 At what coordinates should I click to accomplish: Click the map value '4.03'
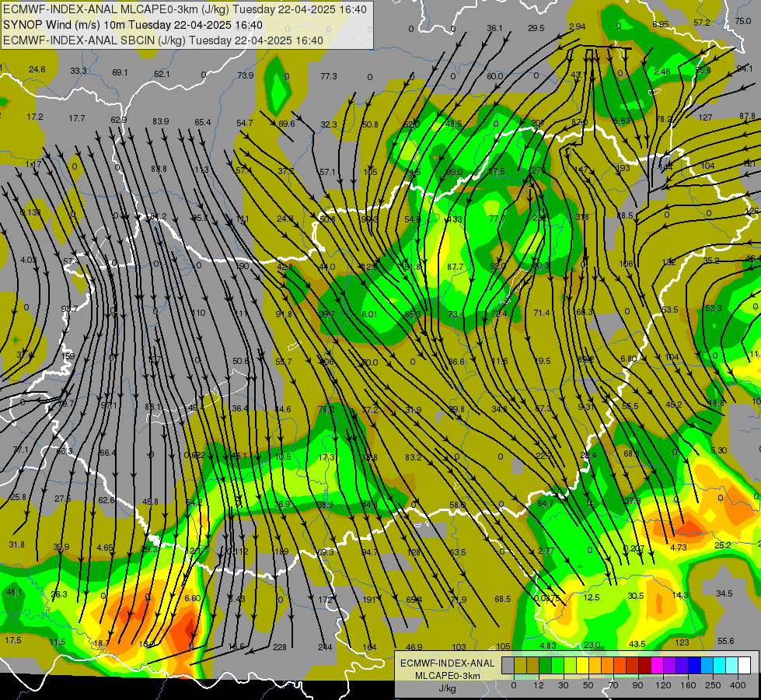[28, 260]
